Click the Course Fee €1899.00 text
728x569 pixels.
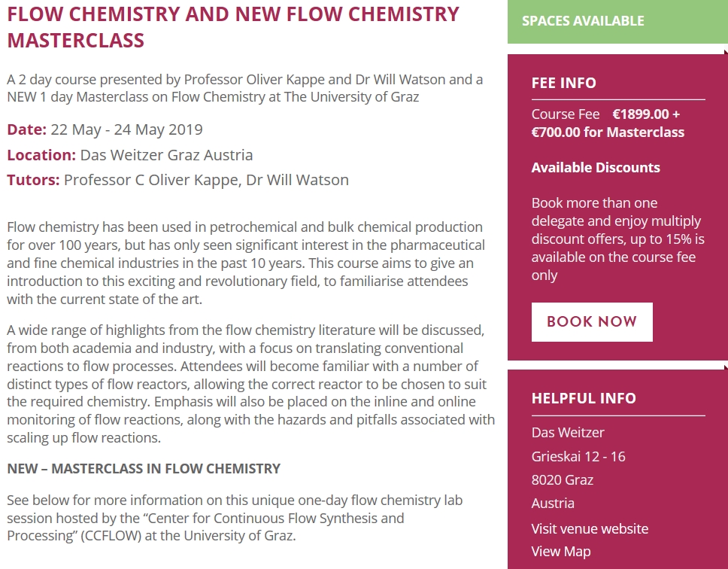pyautogui.click(x=605, y=114)
